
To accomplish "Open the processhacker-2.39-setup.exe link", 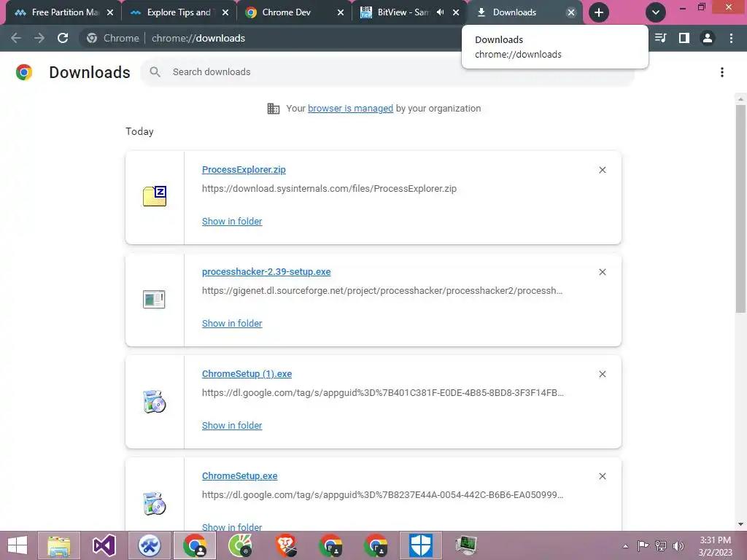I will point(266,272).
